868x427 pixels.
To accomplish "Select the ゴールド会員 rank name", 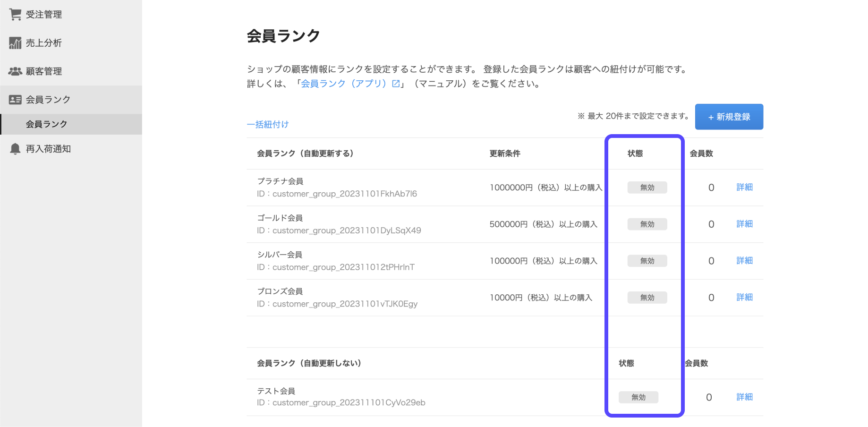I will pos(280,218).
